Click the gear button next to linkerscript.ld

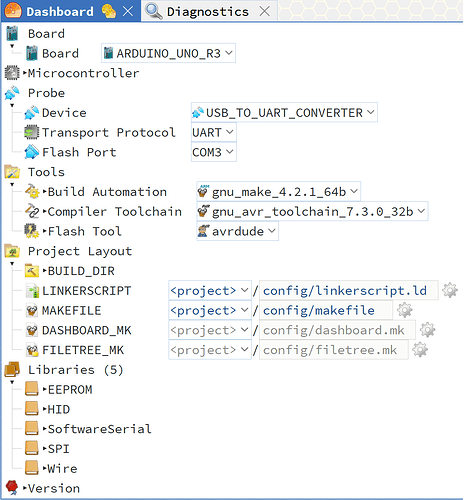click(450, 290)
